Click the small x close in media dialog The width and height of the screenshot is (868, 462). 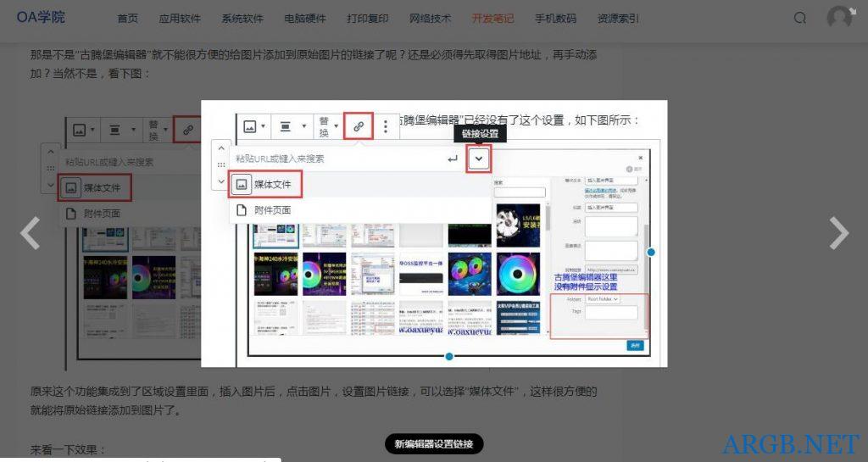(x=641, y=158)
